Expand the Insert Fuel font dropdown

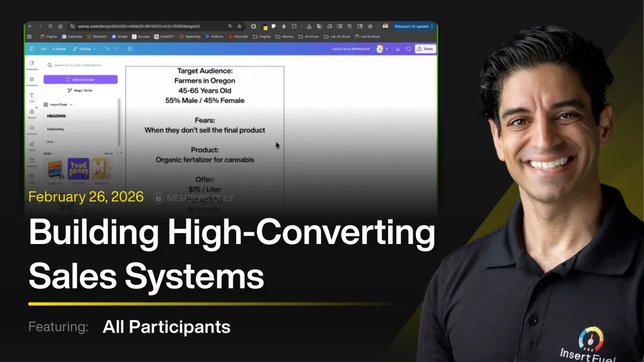point(71,105)
